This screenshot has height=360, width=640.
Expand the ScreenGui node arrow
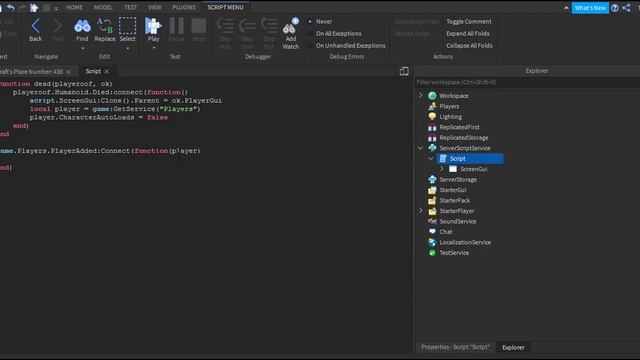tap(442, 169)
